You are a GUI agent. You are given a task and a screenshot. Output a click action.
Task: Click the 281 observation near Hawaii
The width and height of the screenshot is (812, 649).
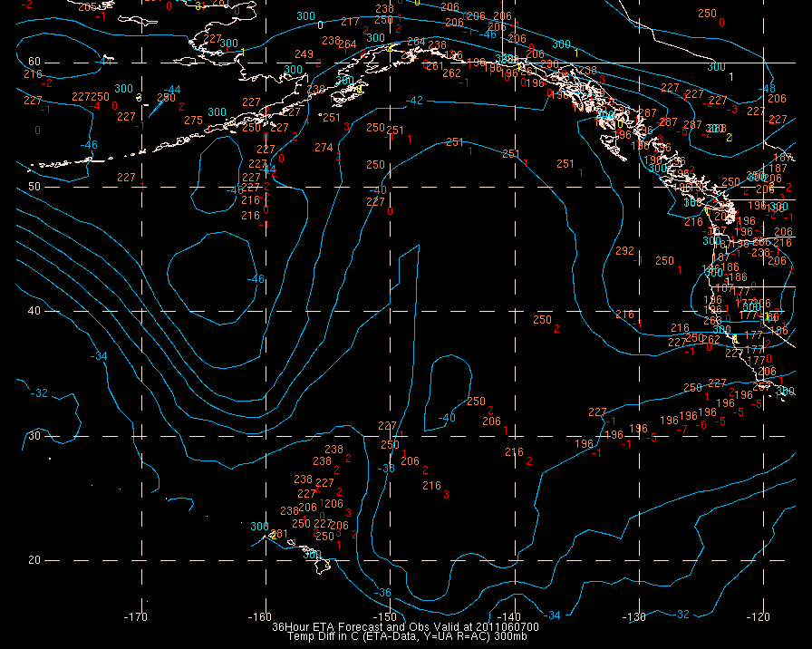[279, 534]
